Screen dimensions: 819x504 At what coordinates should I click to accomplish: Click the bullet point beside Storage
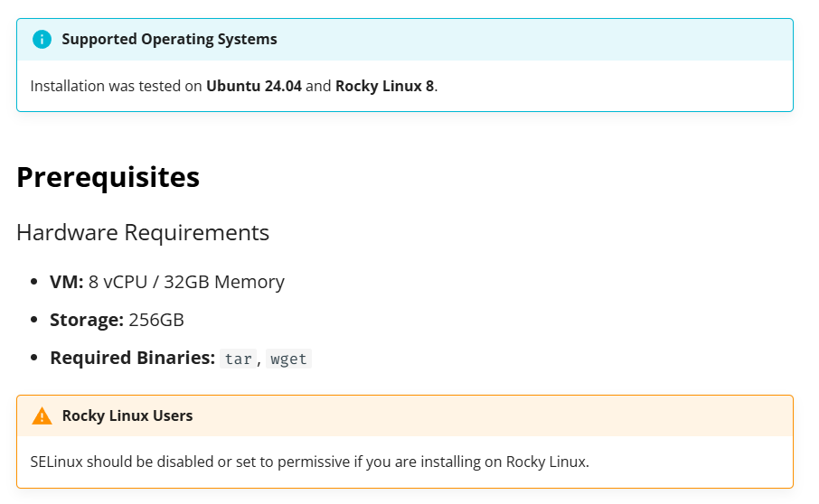(x=33, y=320)
